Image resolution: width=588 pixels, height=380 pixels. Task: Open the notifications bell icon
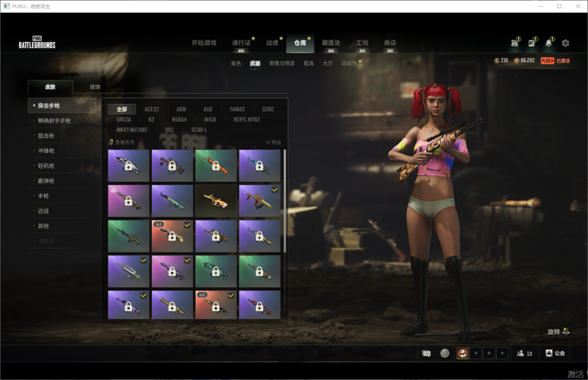(x=549, y=43)
